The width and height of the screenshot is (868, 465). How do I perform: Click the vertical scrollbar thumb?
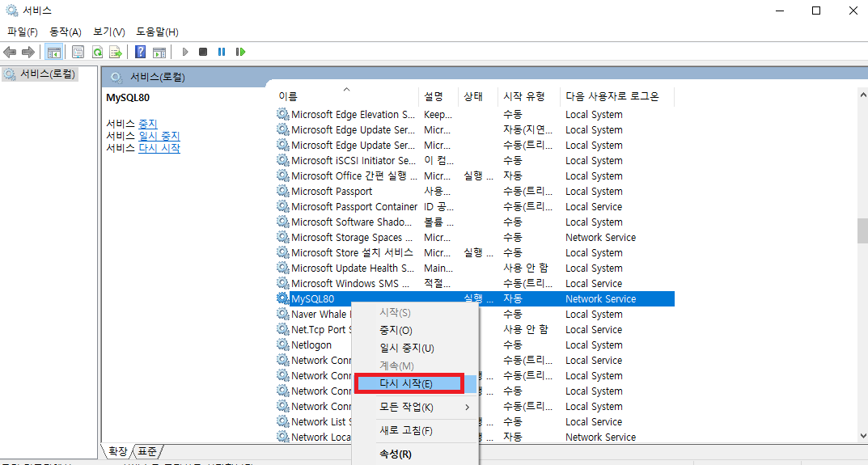[x=862, y=230]
